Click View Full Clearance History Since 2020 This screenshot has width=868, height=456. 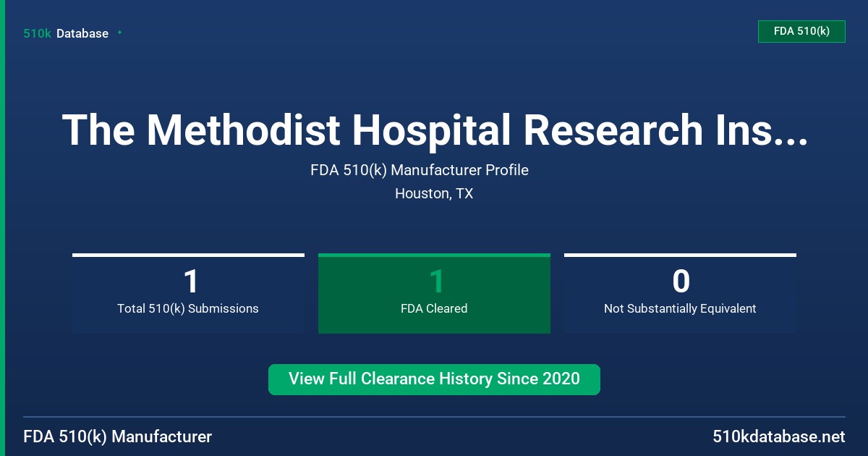click(x=434, y=379)
